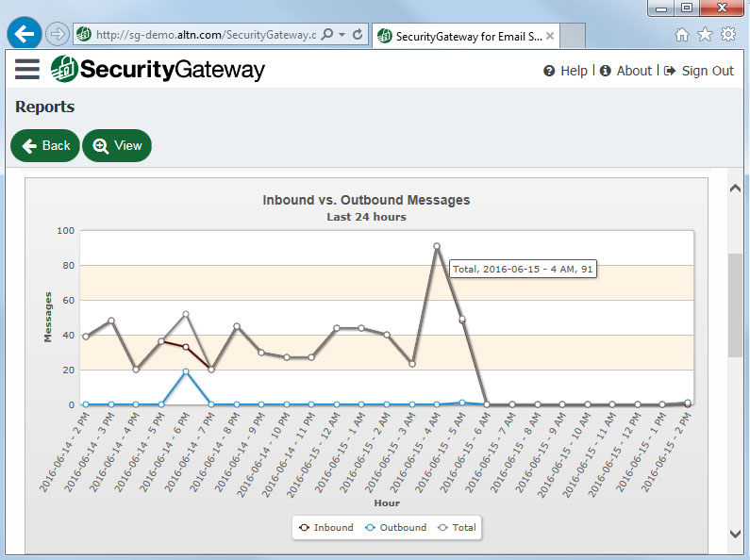Image resolution: width=750 pixels, height=560 pixels.
Task: Click the View button
Action: coord(117,146)
